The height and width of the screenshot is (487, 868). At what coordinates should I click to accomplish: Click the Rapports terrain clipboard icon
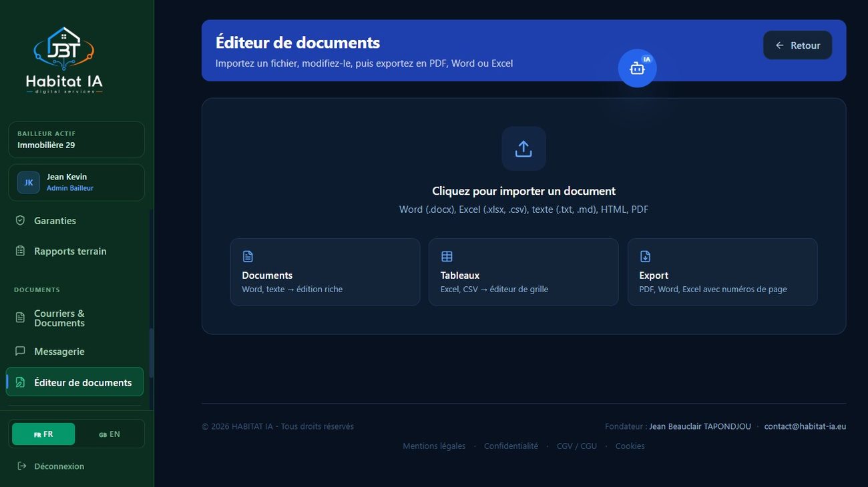coord(20,251)
